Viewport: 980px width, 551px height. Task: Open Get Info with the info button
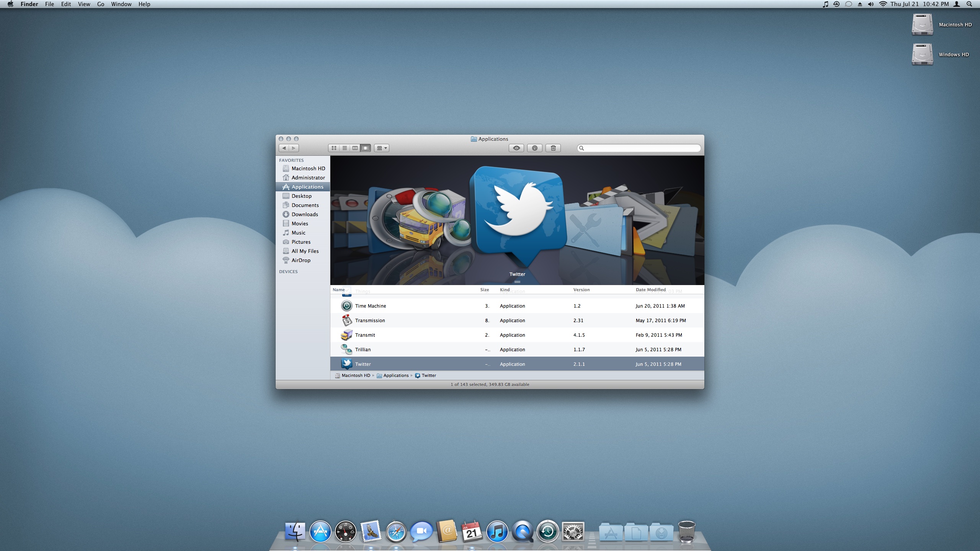click(x=535, y=148)
